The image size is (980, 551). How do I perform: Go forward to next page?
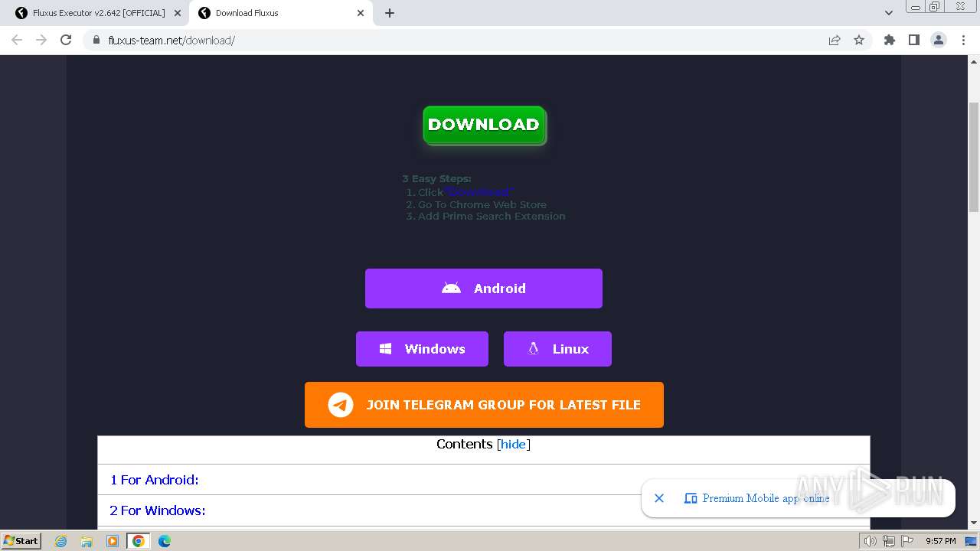41,40
